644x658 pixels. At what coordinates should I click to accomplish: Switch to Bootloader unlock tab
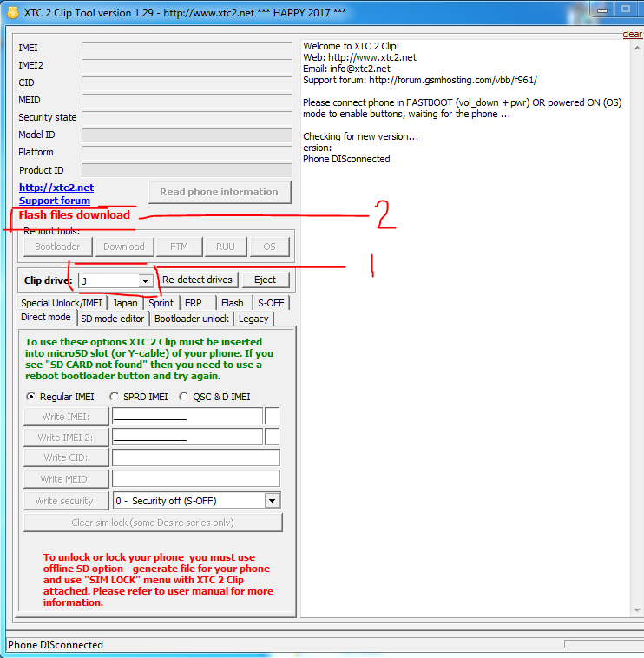[192, 319]
